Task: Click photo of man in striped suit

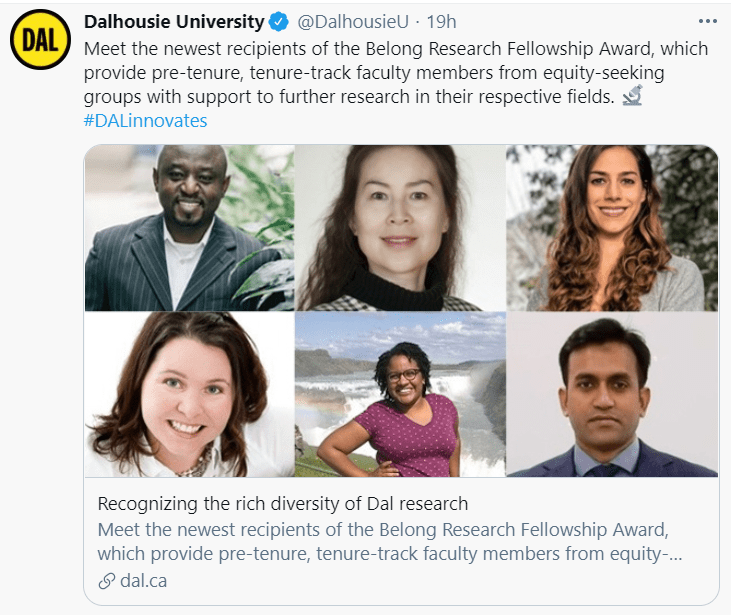Action: pos(189,228)
